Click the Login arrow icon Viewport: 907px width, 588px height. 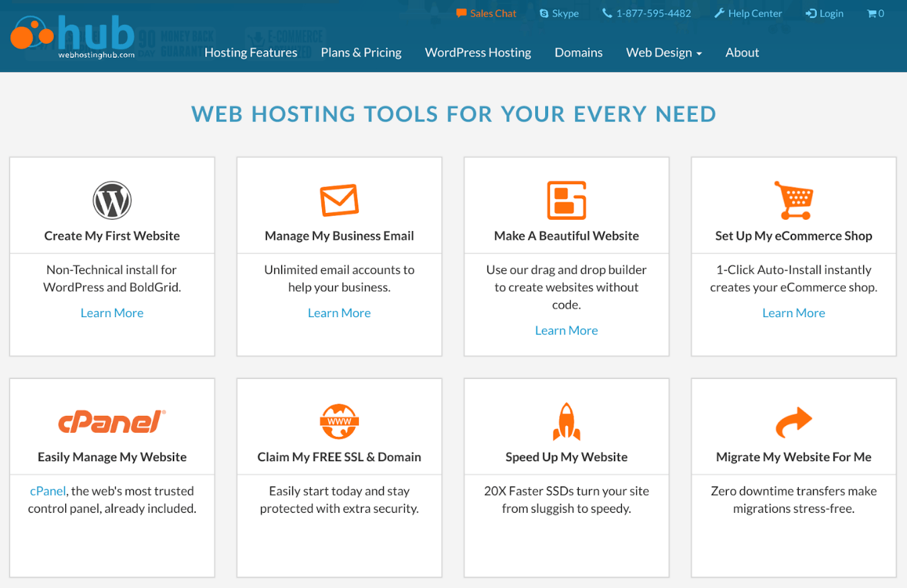pyautogui.click(x=811, y=13)
